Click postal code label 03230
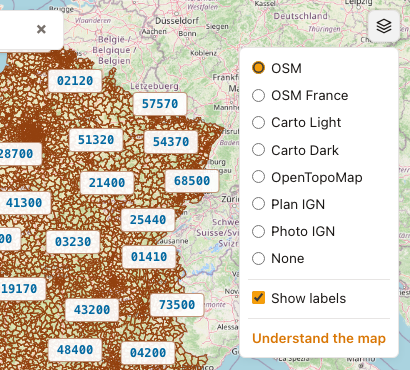The height and width of the screenshot is (370, 410). click(73, 242)
